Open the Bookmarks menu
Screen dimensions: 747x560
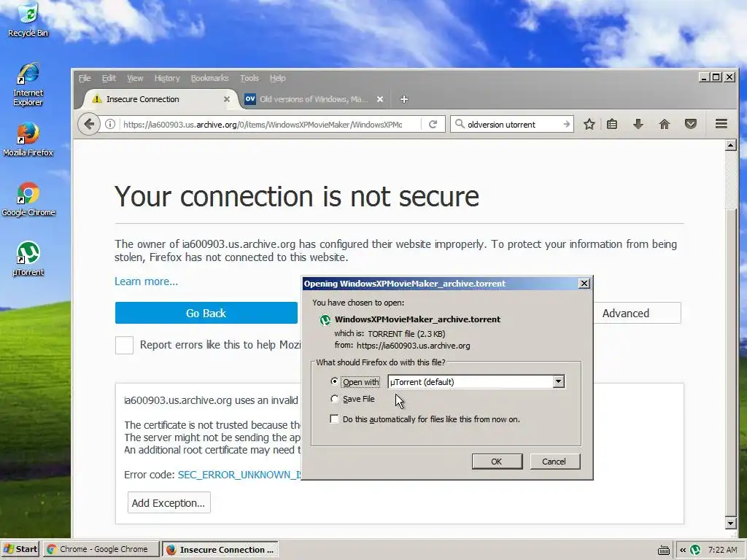coord(209,78)
